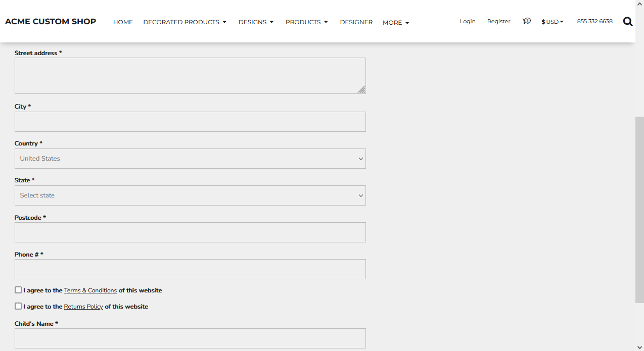This screenshot has height=351, width=644.
Task: Expand the Country dropdown
Action: (190, 159)
